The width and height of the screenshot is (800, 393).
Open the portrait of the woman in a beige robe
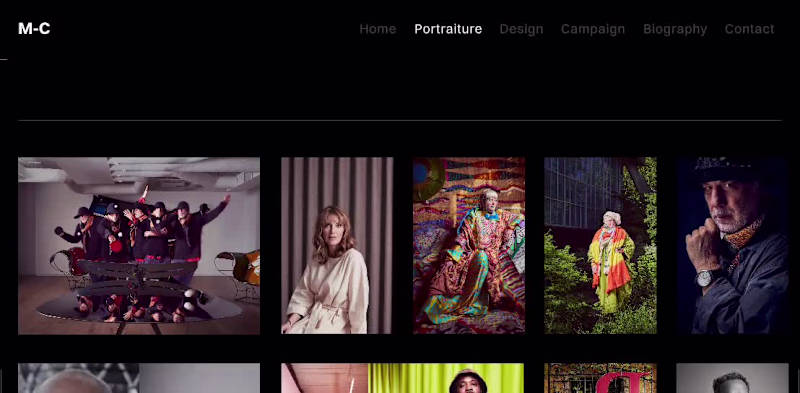(337, 245)
